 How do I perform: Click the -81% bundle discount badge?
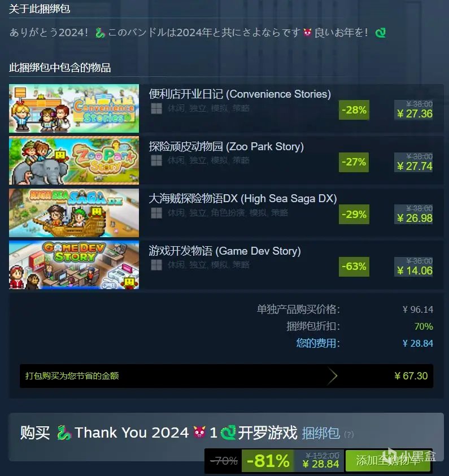tap(268, 461)
